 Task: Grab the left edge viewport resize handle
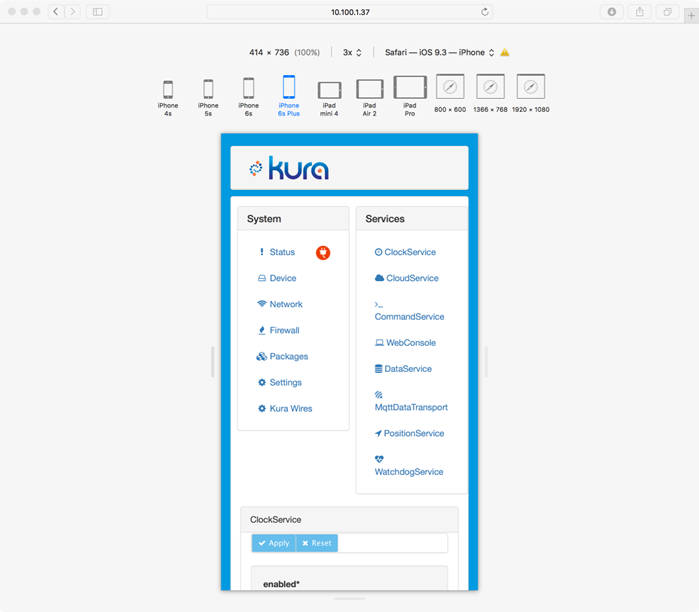tap(213, 361)
